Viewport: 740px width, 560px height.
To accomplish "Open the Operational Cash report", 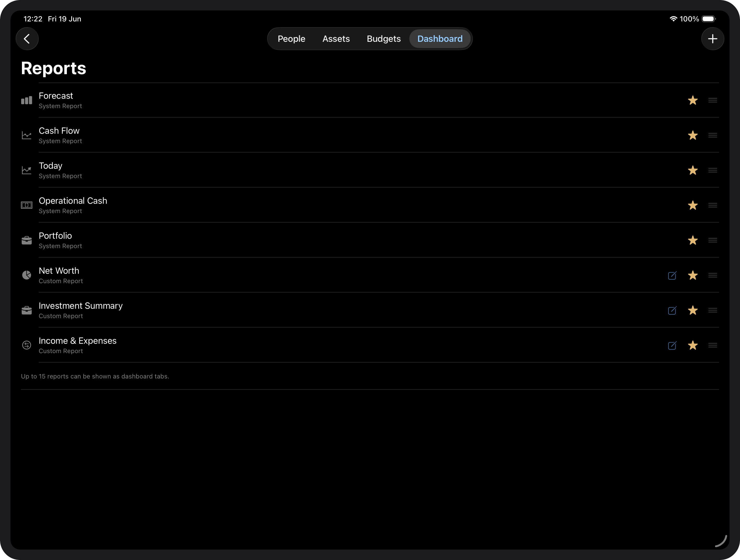I will pos(370,205).
